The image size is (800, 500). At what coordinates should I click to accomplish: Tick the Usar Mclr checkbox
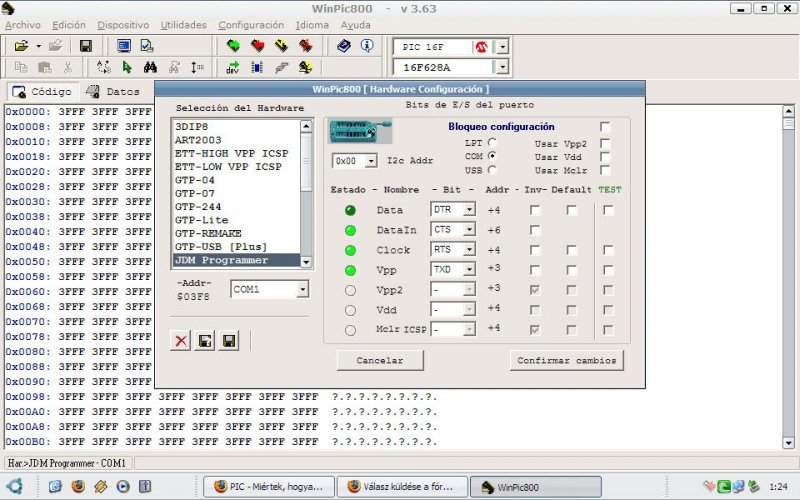pyautogui.click(x=605, y=170)
